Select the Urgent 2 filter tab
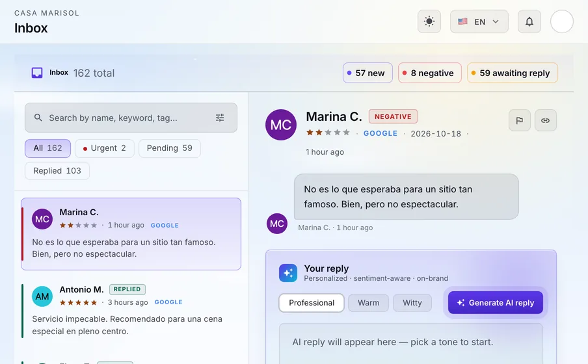 104,148
